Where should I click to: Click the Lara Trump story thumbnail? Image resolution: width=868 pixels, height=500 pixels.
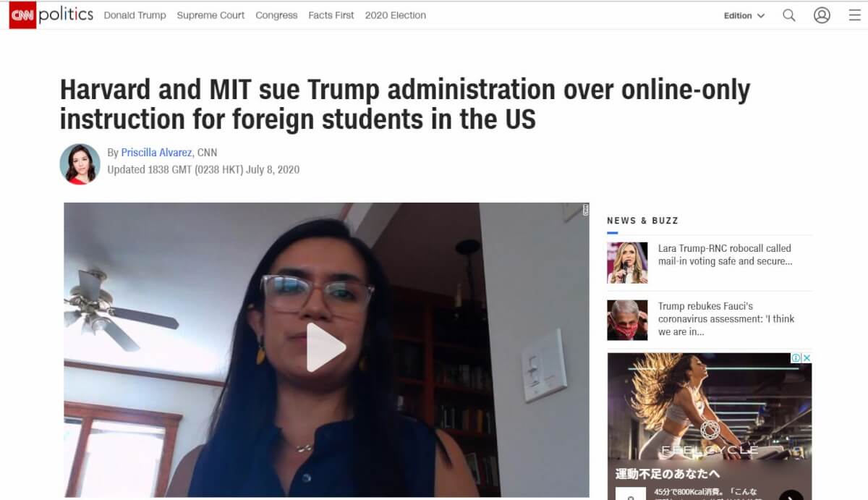627,263
